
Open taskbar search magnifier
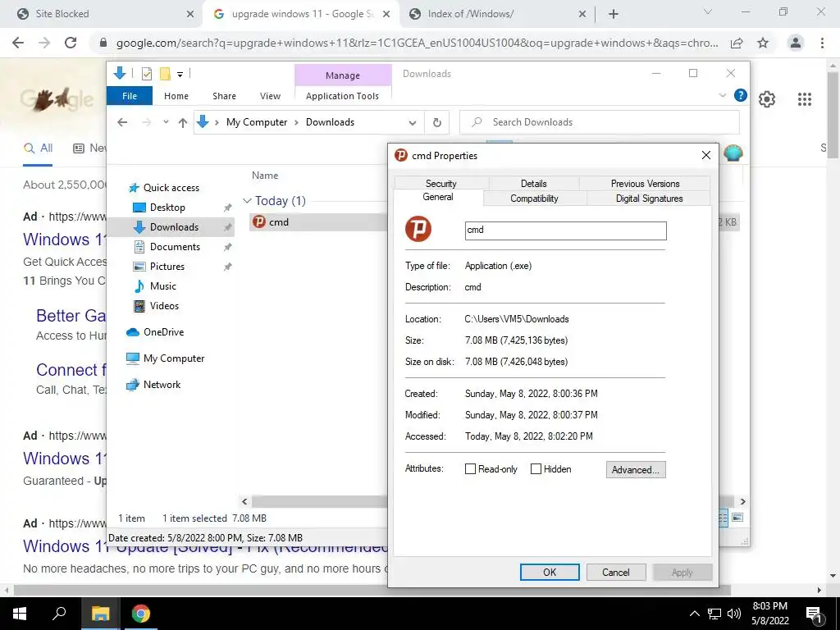point(59,614)
